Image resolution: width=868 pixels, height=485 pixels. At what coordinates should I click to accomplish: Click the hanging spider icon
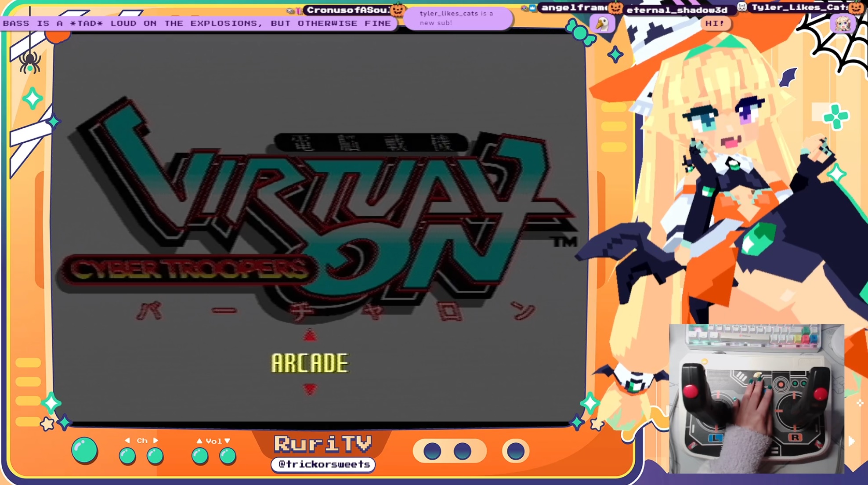coord(30,62)
